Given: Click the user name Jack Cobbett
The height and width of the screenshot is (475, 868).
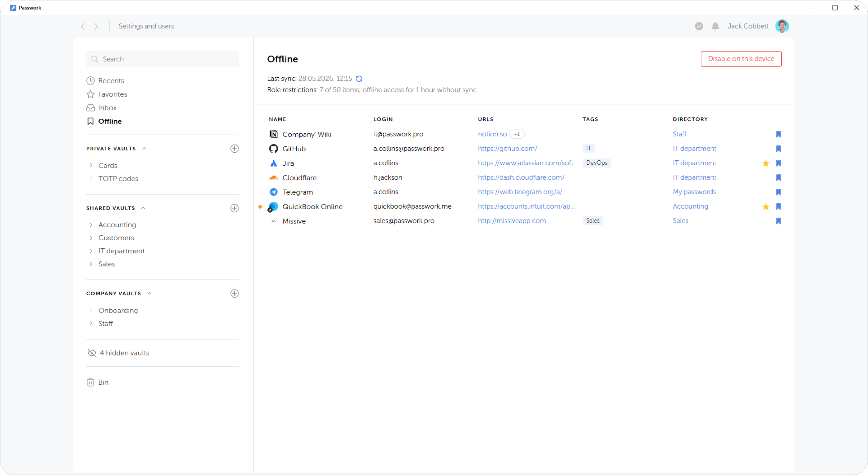Looking at the screenshot, I should click(x=748, y=26).
